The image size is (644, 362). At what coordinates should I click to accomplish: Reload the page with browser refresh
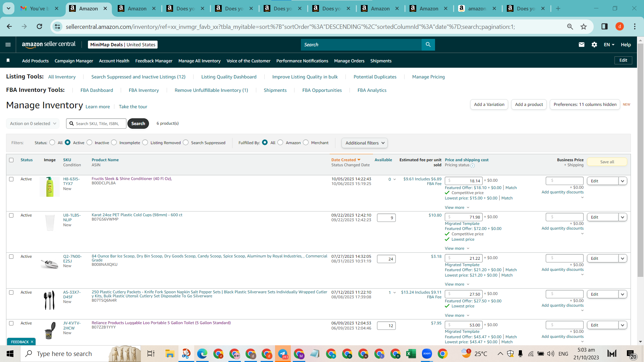39,26
